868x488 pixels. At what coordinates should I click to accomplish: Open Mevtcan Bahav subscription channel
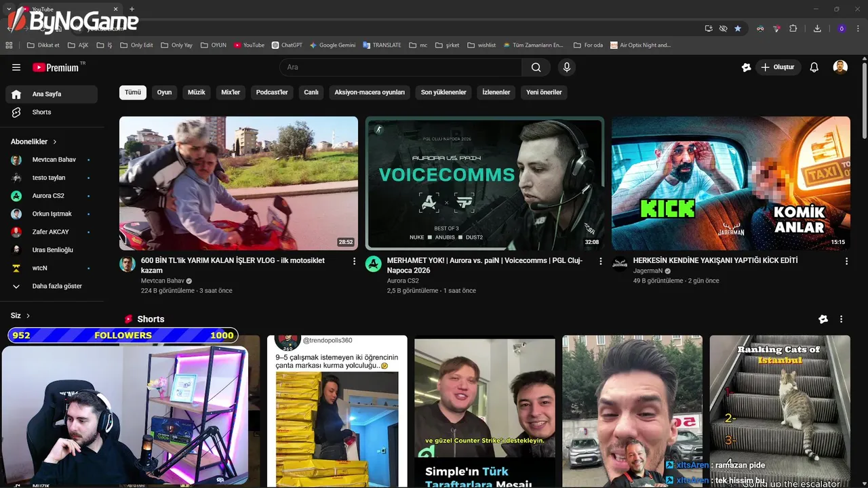click(52, 160)
